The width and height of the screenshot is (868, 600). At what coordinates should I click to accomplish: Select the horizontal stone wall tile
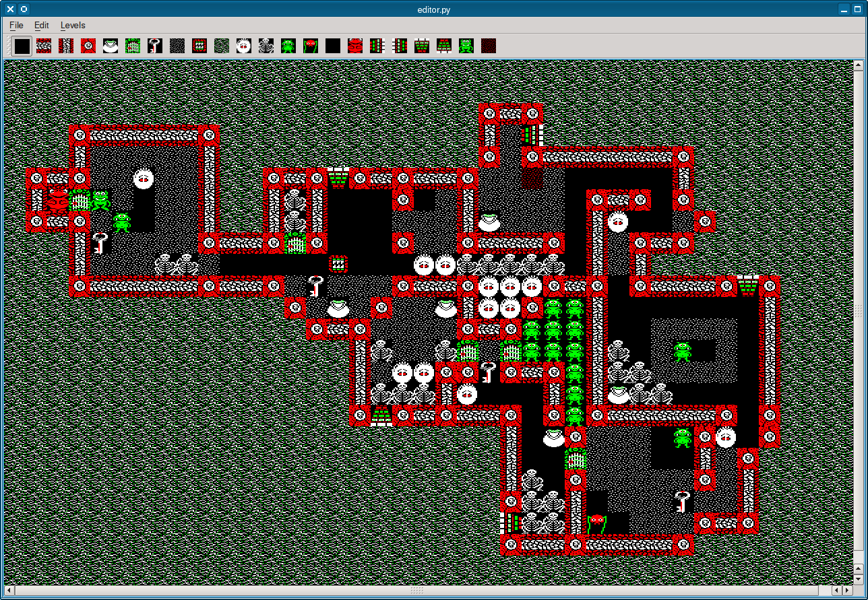pyautogui.click(x=44, y=46)
